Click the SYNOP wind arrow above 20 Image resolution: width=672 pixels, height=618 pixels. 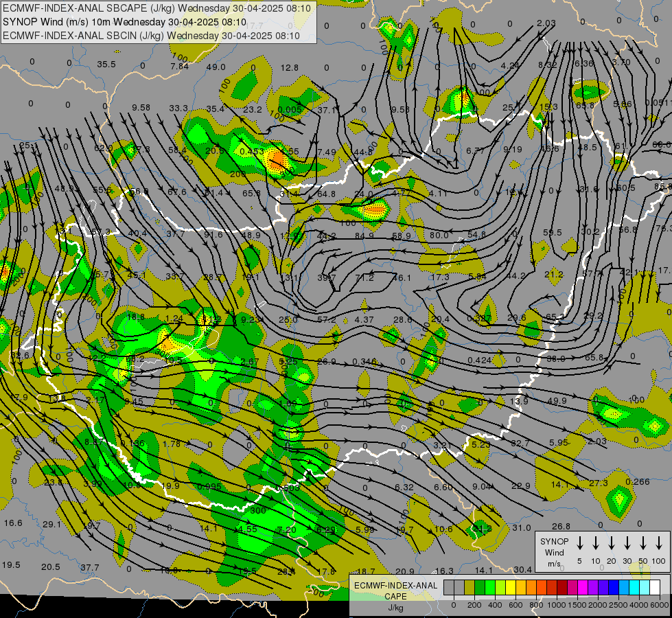point(612,542)
